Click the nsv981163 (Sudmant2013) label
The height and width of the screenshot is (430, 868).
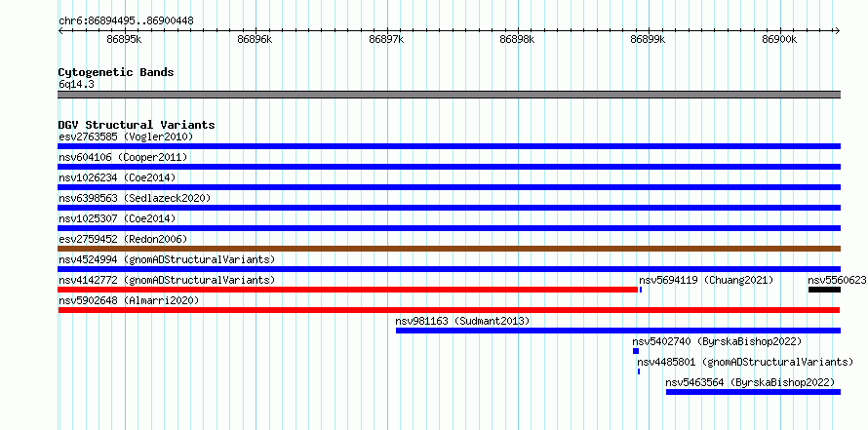(462, 321)
